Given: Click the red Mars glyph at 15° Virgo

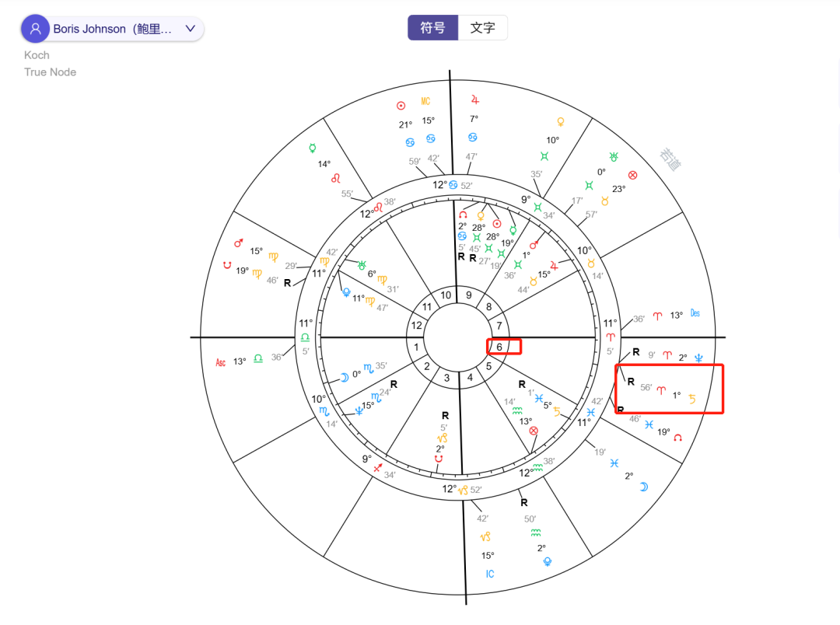Looking at the screenshot, I should tap(238, 242).
